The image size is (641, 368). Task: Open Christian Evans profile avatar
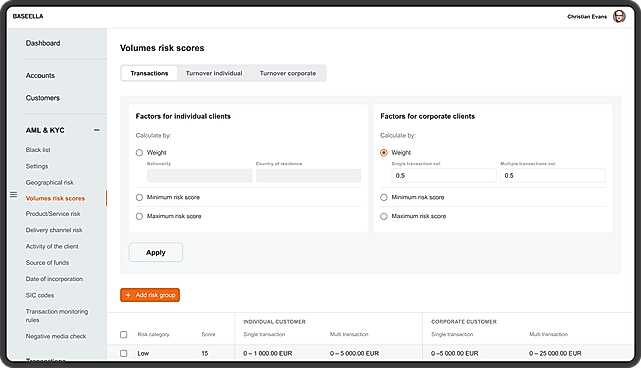pyautogui.click(x=619, y=16)
